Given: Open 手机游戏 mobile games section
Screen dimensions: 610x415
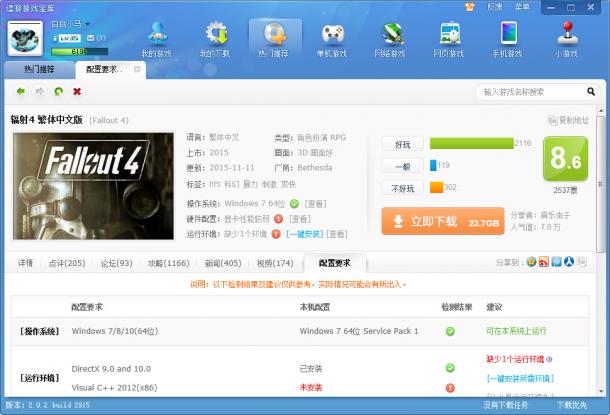Looking at the screenshot, I should pyautogui.click(x=507, y=39).
